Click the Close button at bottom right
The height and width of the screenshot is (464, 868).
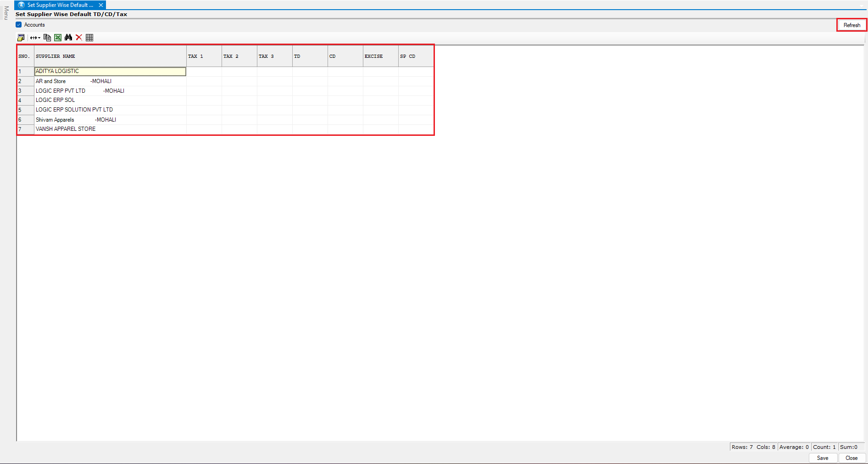[851, 458]
